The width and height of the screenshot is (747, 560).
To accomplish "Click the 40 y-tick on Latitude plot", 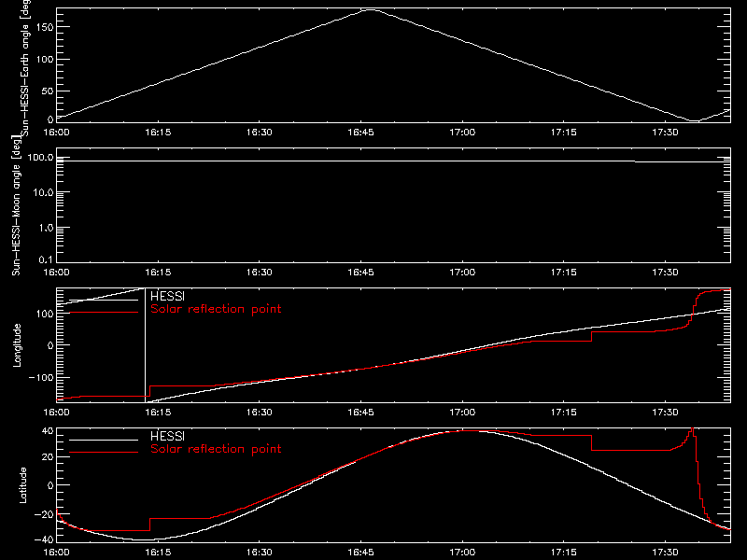I will (48, 431).
